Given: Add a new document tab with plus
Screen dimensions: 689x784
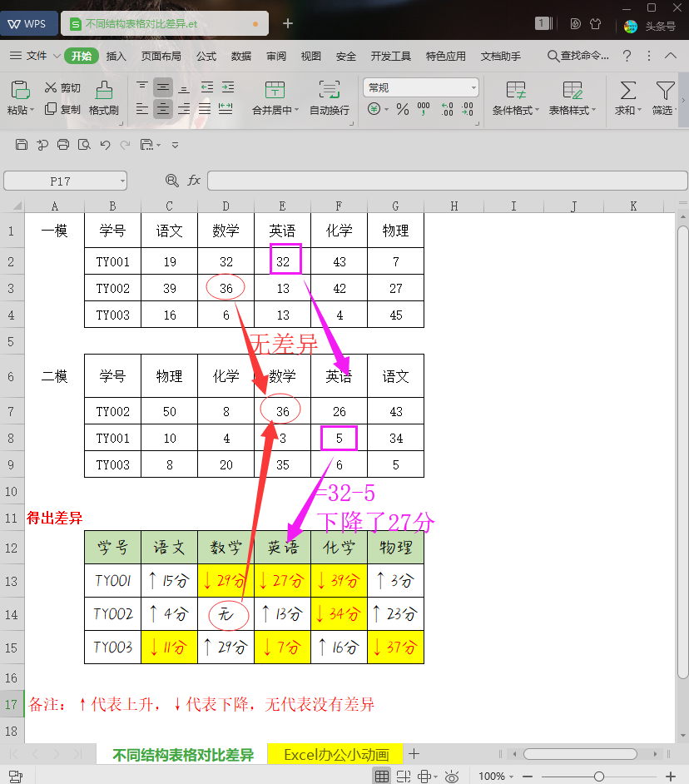Looking at the screenshot, I should (x=288, y=23).
